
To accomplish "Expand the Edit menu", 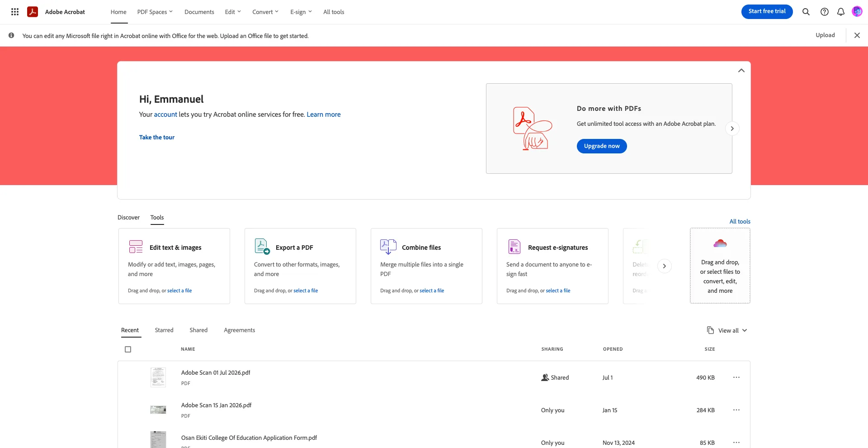I will point(233,12).
